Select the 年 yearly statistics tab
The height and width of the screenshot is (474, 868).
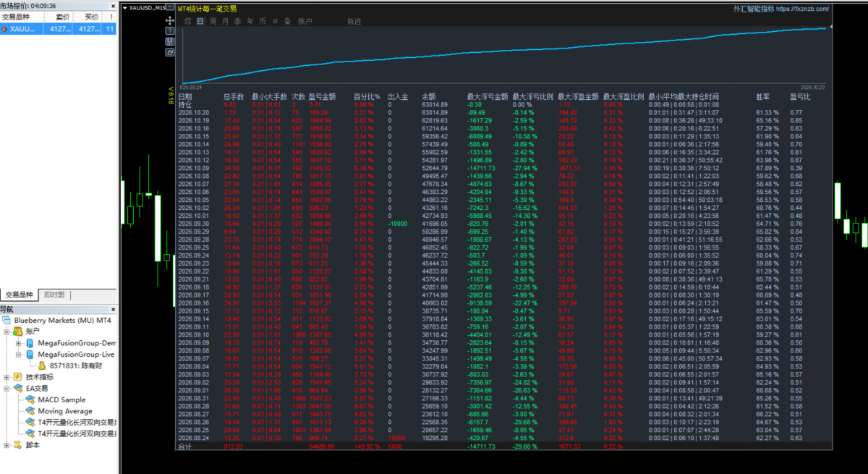click(250, 22)
